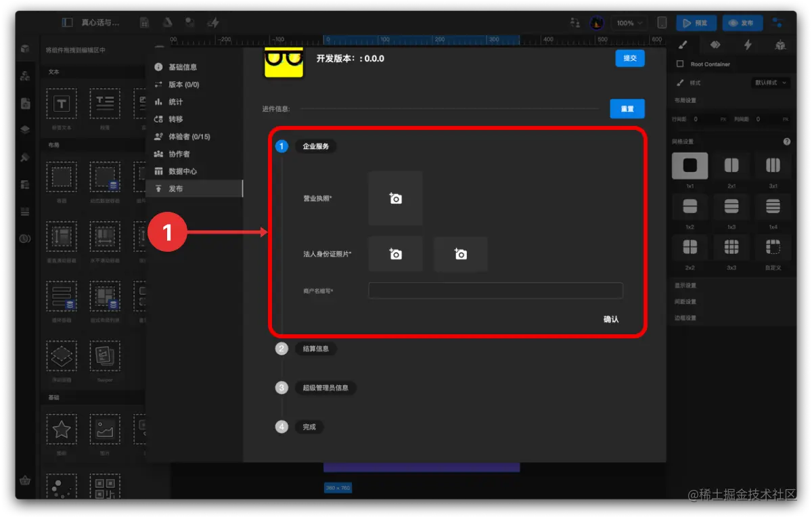The width and height of the screenshot is (812, 517).
Task: Click the stacked layers icon in left rail
Action: 25,130
